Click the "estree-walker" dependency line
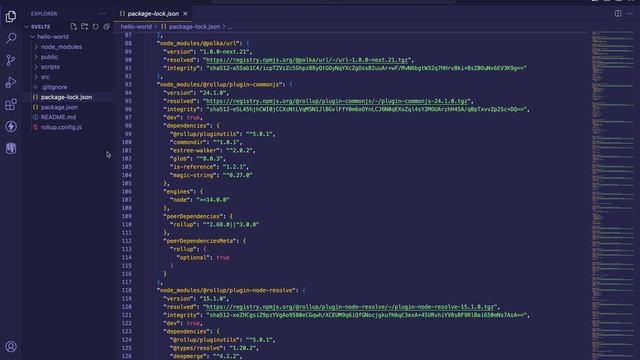 (x=213, y=151)
